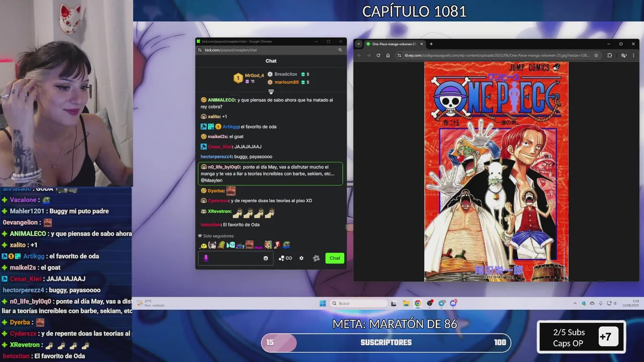Select the teal ghost emote in the quick emote row

231,245
